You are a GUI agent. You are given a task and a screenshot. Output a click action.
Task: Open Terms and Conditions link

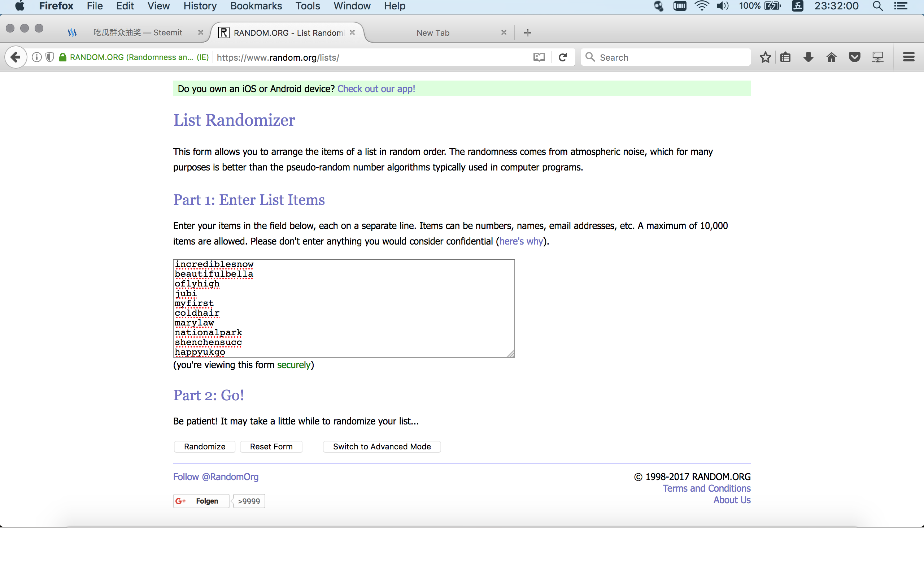[706, 488]
